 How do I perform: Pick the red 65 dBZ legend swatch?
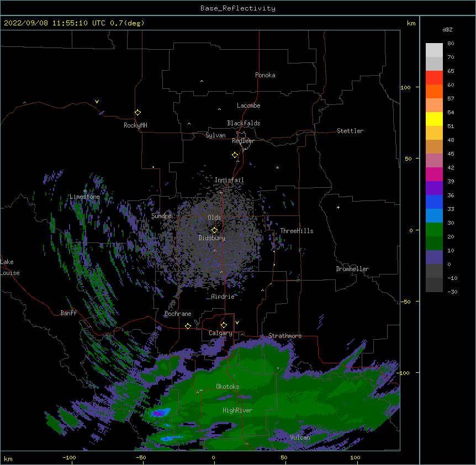434,77
